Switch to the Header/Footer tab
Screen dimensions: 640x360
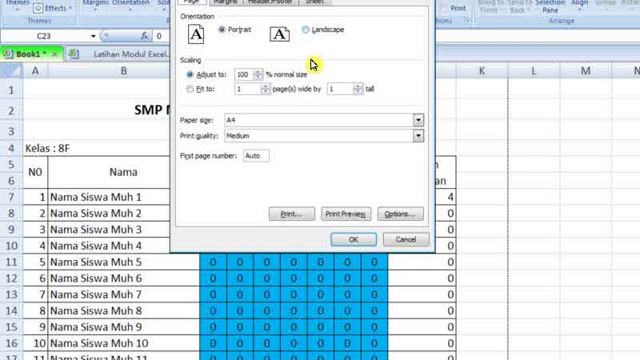coord(270,2)
